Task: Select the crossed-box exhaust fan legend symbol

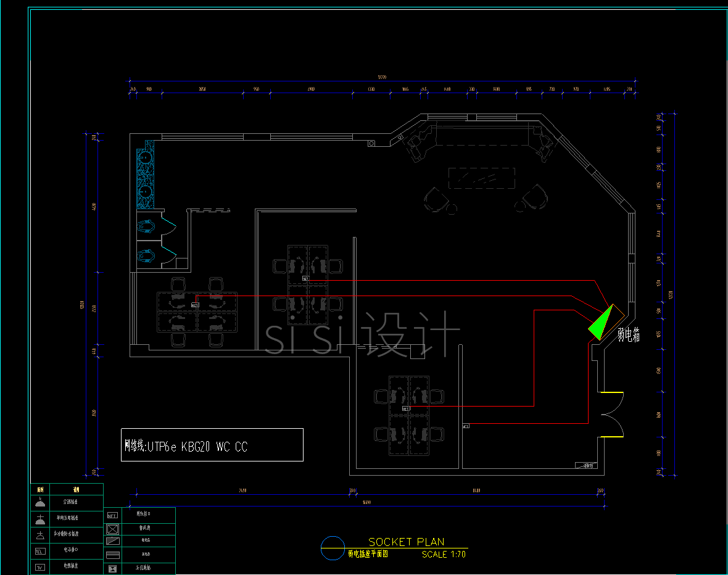Action: [112, 529]
